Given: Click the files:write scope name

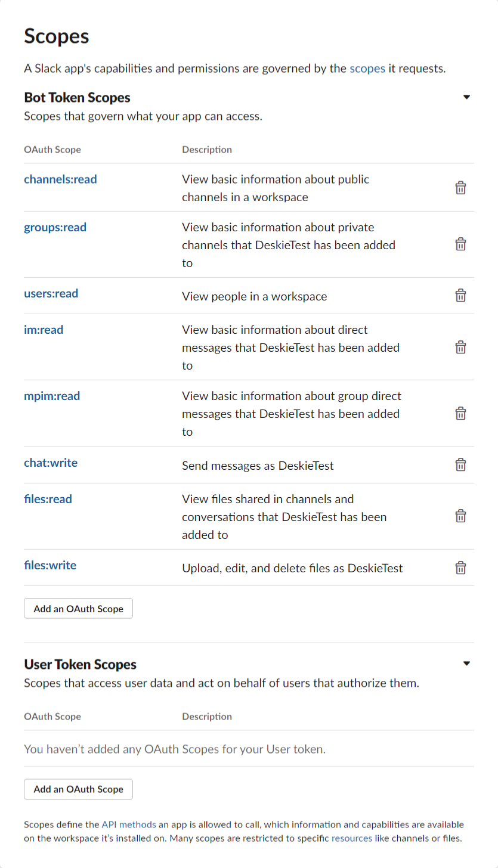Looking at the screenshot, I should (x=50, y=565).
